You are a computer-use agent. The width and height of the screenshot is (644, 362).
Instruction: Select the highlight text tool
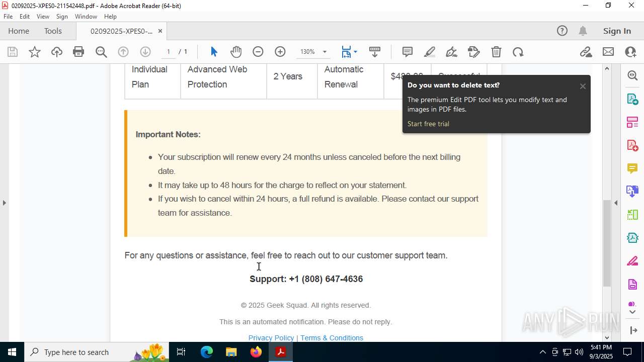(430, 52)
